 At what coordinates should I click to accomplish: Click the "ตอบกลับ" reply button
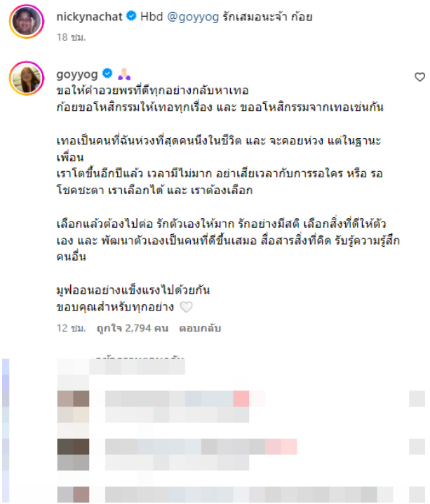(200, 328)
